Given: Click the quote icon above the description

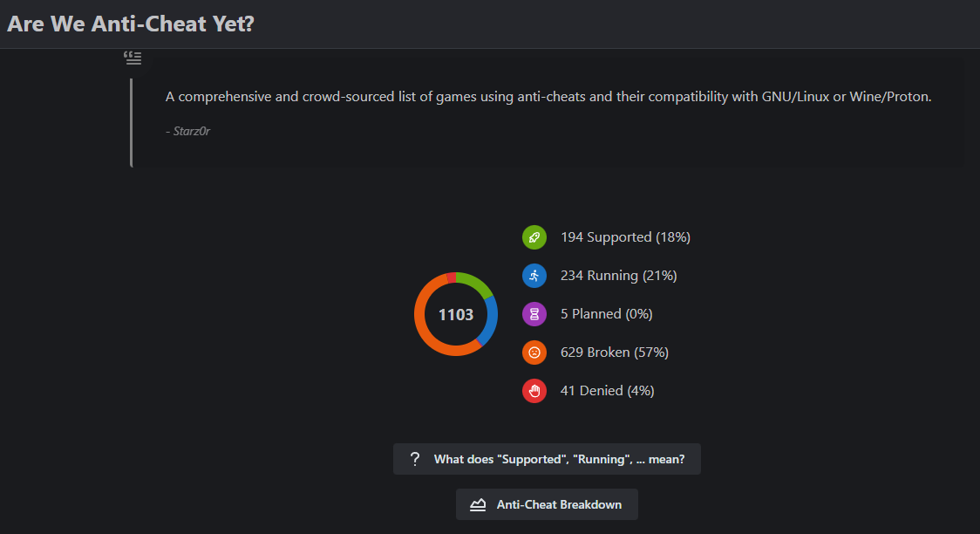Looking at the screenshot, I should (133, 58).
